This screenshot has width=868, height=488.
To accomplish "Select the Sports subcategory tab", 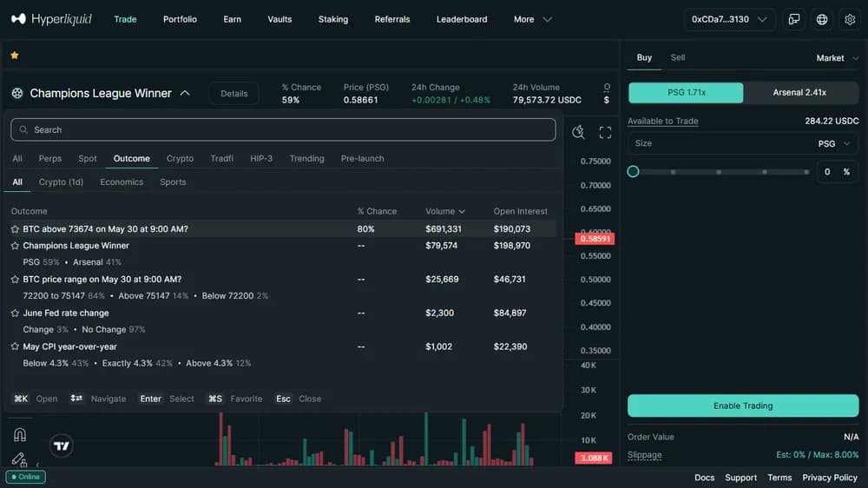I will [x=173, y=181].
